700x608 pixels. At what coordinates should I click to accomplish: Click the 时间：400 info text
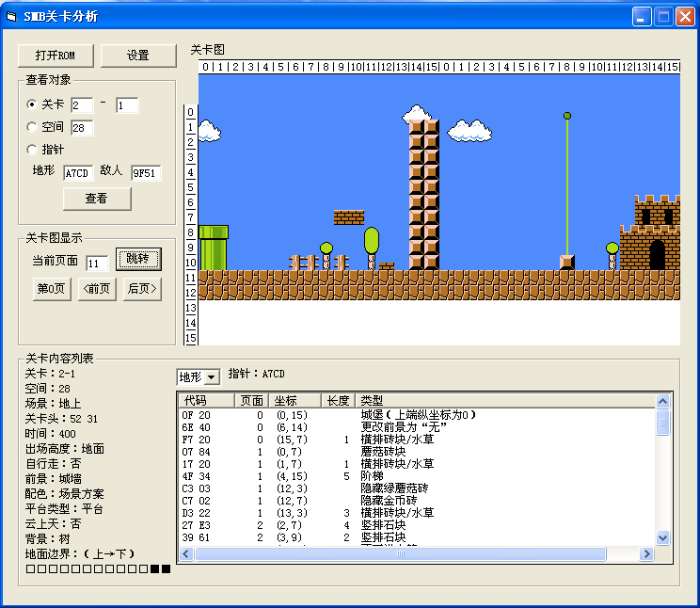[51, 434]
